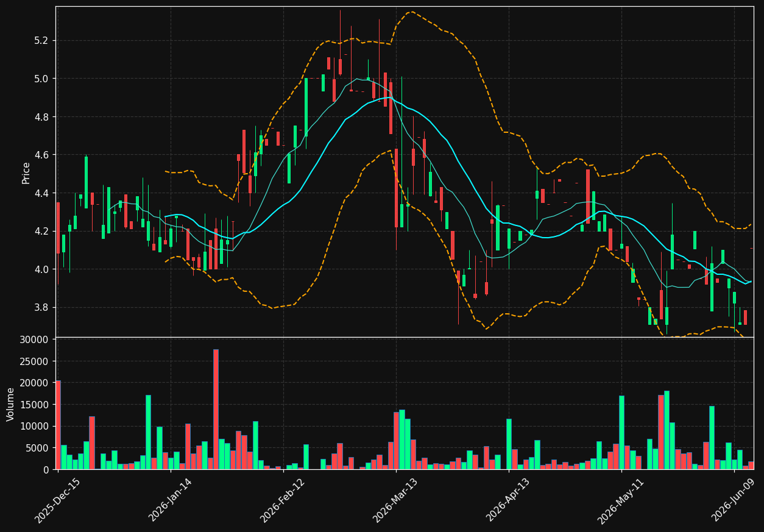Click the 25000 volume tick label
The height and width of the screenshot is (532, 764).
[35, 361]
